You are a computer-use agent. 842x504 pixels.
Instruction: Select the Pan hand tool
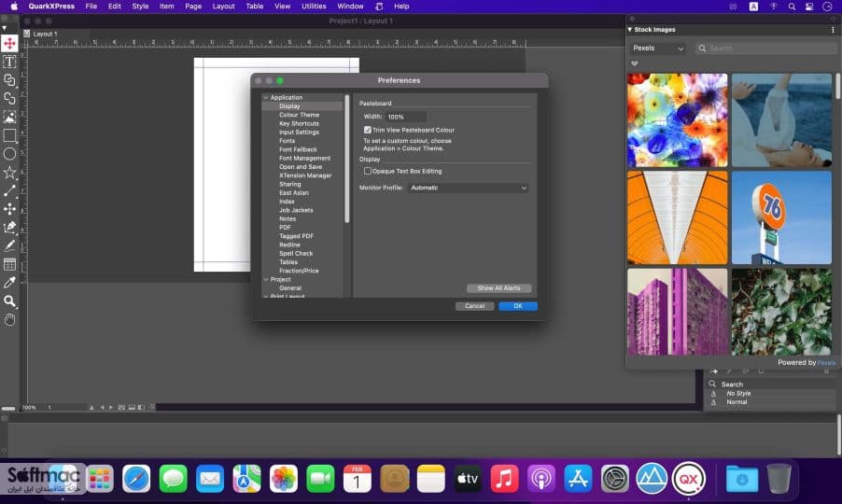coord(9,320)
